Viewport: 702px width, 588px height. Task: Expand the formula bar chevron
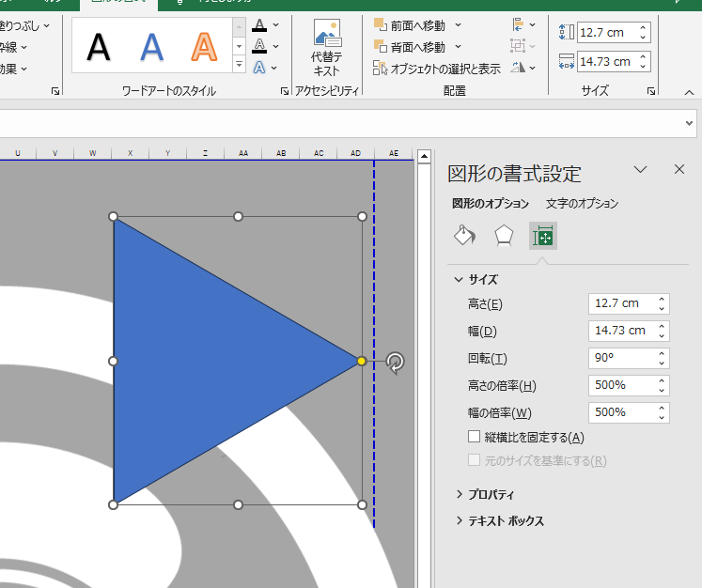[x=689, y=123]
